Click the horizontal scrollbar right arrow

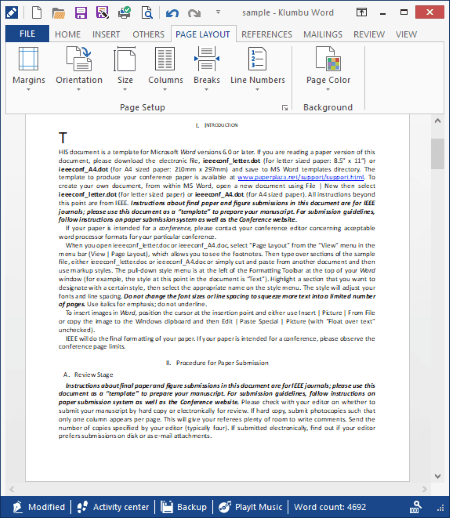click(424, 489)
